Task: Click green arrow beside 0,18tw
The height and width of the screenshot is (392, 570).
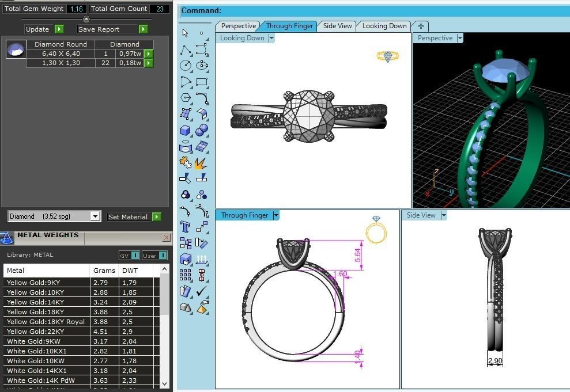Action: (148, 63)
